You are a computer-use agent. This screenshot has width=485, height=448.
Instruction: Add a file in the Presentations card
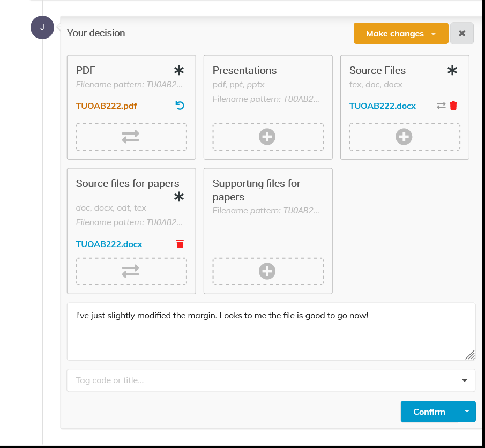click(x=267, y=137)
